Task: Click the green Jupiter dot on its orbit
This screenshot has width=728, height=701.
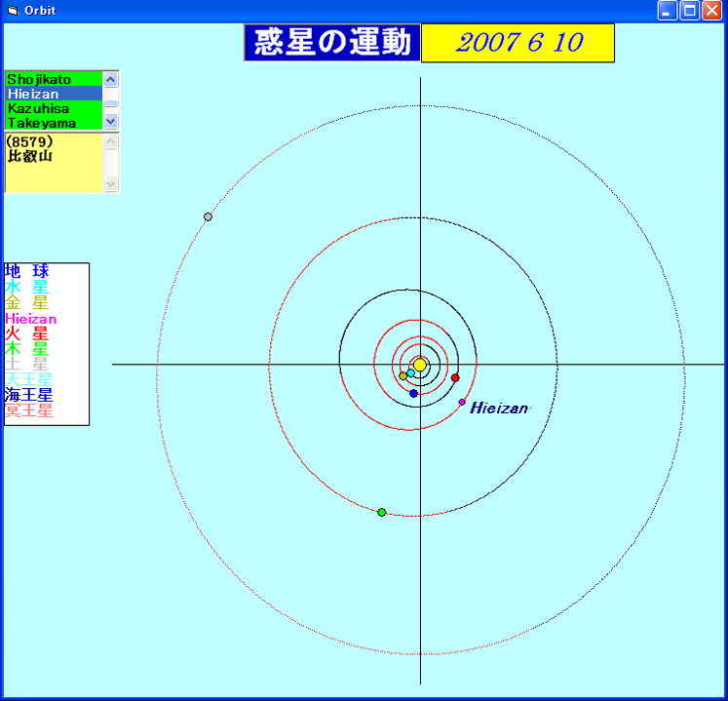Action: coord(382,512)
